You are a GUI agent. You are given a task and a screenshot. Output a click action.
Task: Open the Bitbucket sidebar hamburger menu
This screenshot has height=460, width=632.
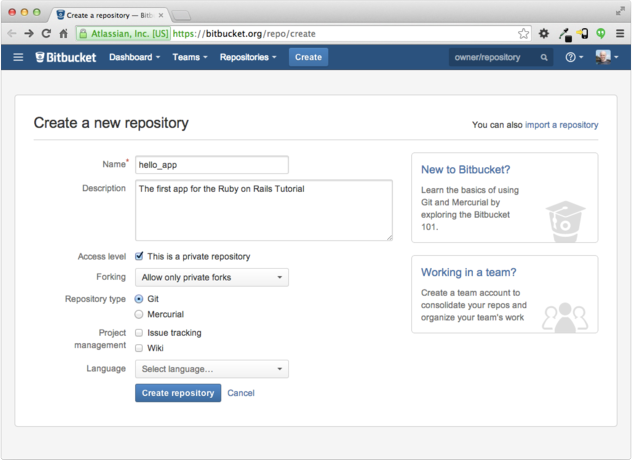point(18,57)
